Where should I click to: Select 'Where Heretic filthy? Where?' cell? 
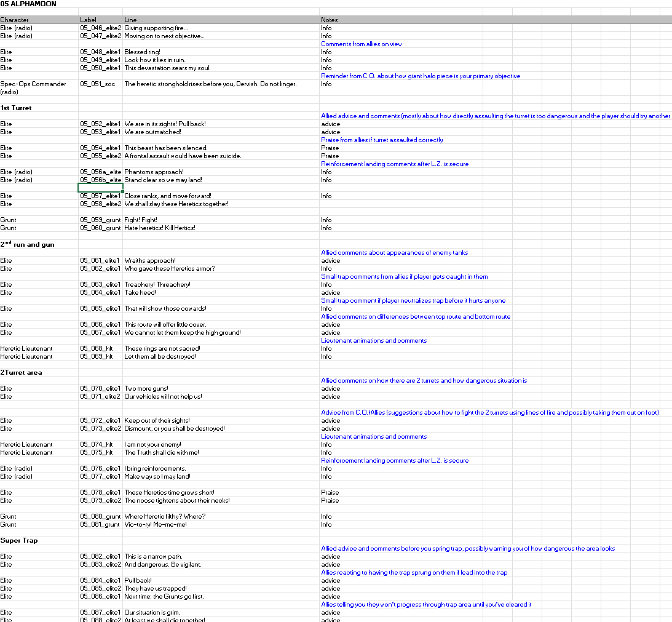[x=221, y=516]
